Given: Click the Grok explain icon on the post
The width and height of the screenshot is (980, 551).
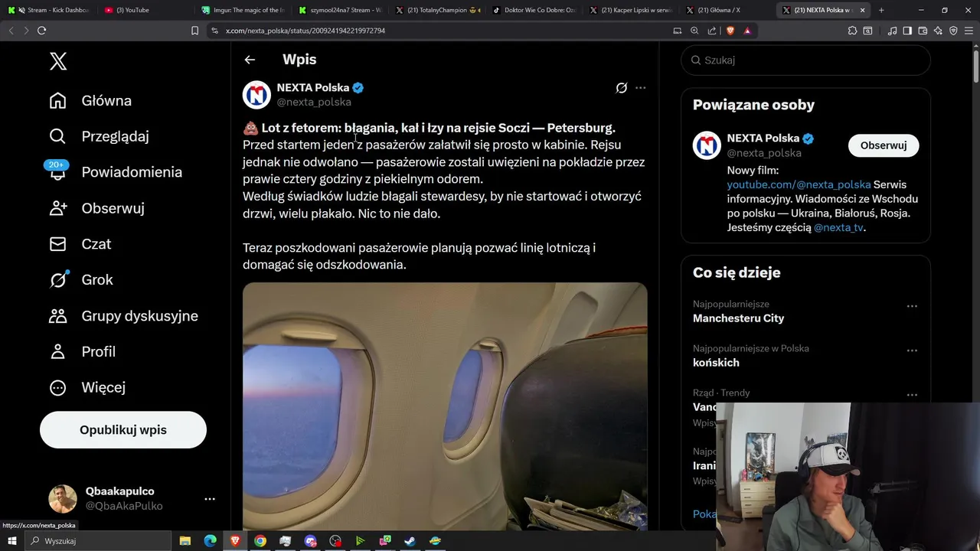Looking at the screenshot, I should pos(622,88).
